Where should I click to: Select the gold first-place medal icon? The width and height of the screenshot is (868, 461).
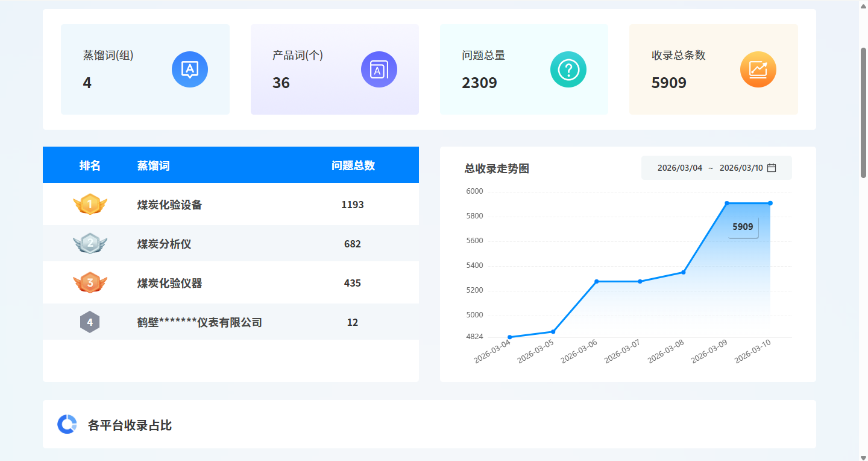click(90, 204)
